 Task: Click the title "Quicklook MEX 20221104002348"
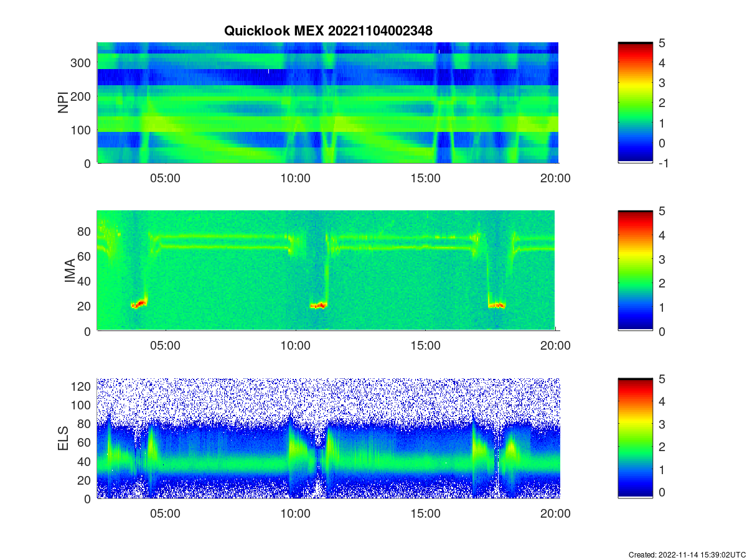click(329, 30)
